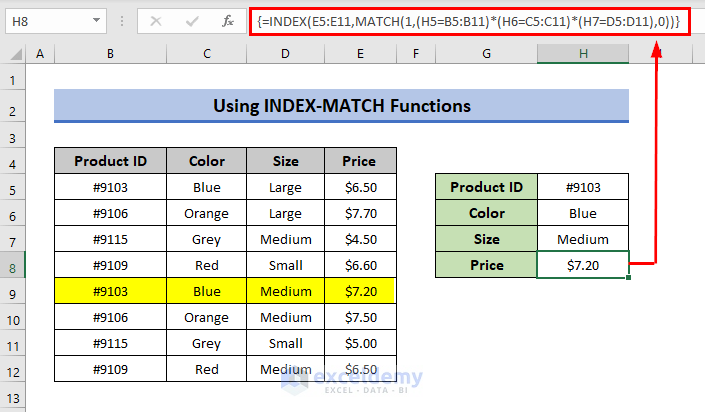Click the Insert Function fx icon
Screen dimensions: 705x412
(x=227, y=20)
